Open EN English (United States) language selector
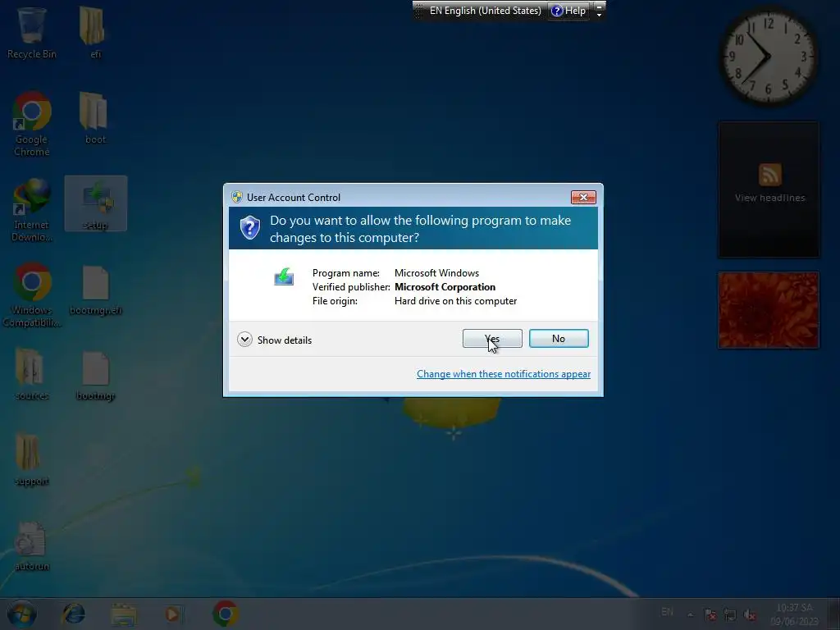Viewport: 840px width, 630px height. coord(485,10)
